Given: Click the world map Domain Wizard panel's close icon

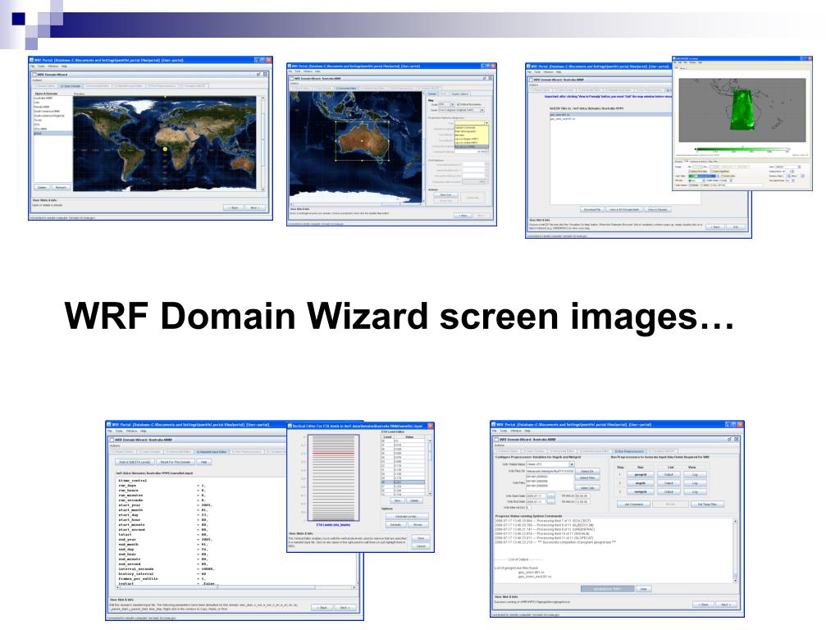Looking at the screenshot, I should 265,75.
